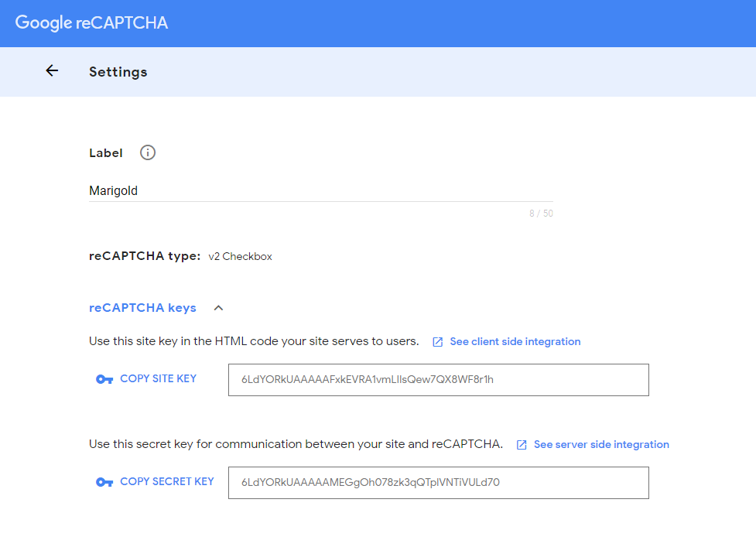
Task: Click the key icon beside COPY SITE KEY
Action: point(104,379)
